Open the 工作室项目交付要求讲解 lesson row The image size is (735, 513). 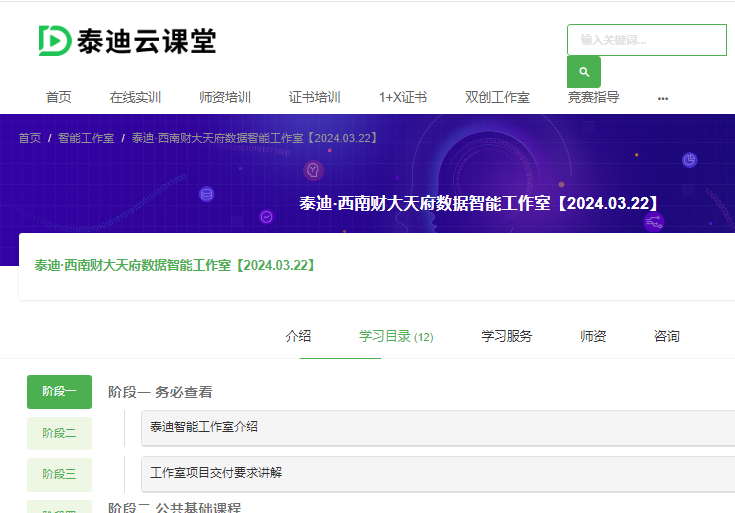coord(438,474)
